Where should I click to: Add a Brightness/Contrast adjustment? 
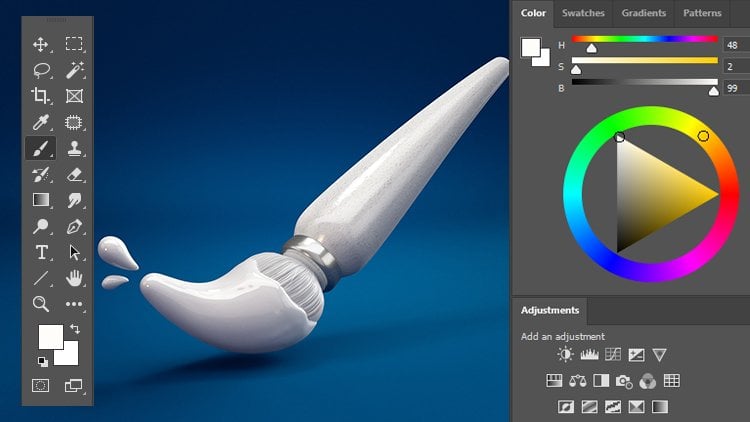coord(565,355)
